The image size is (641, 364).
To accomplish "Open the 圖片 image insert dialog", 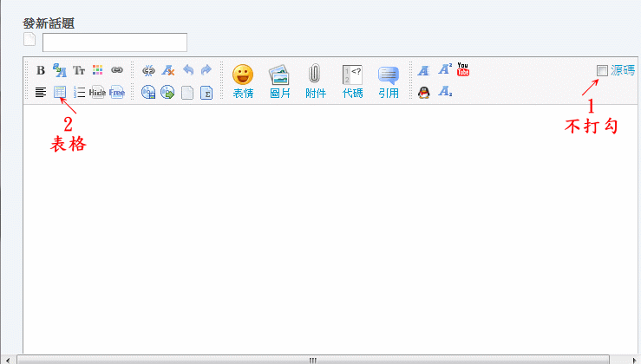I will pos(280,81).
